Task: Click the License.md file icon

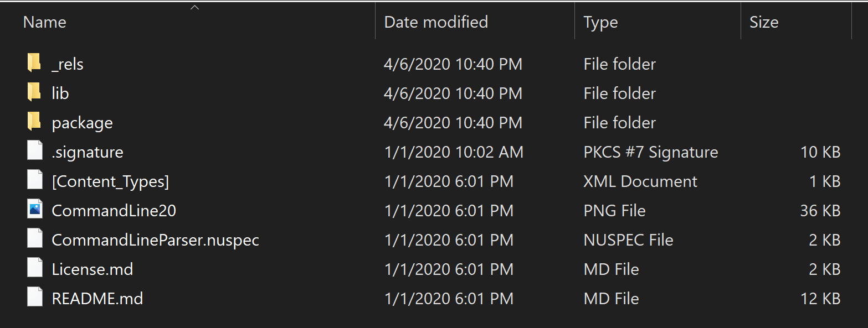Action: pyautogui.click(x=34, y=269)
